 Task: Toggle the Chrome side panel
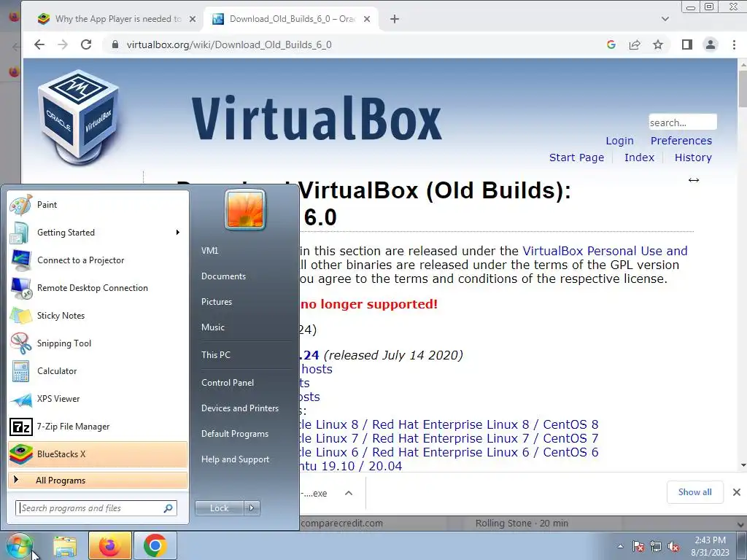tap(686, 44)
